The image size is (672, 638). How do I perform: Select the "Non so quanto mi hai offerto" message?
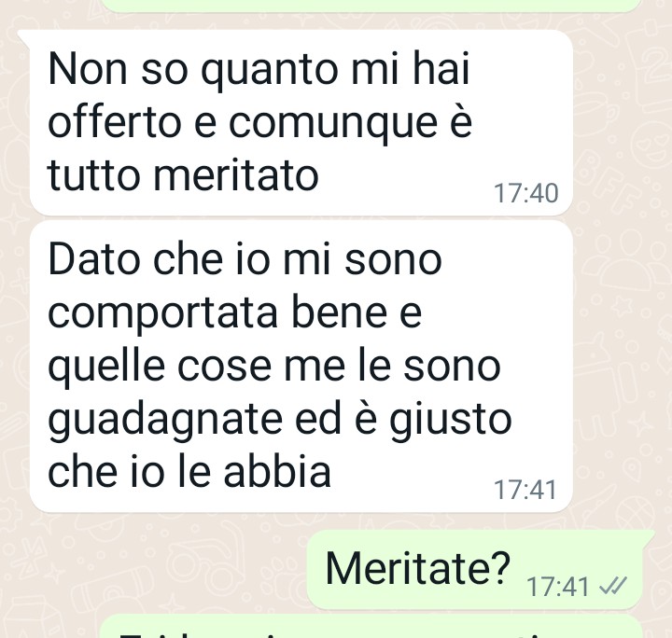pos(301,122)
